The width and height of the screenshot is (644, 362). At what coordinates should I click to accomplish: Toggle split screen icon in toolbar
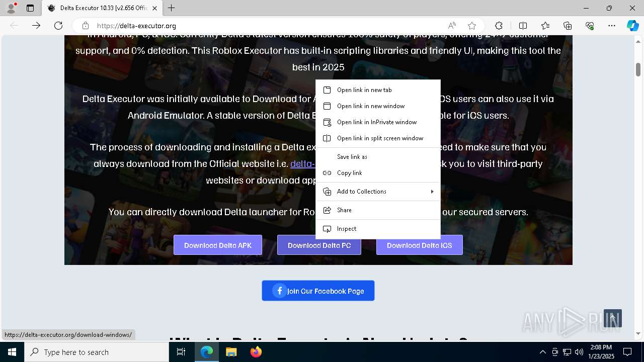[x=523, y=26]
